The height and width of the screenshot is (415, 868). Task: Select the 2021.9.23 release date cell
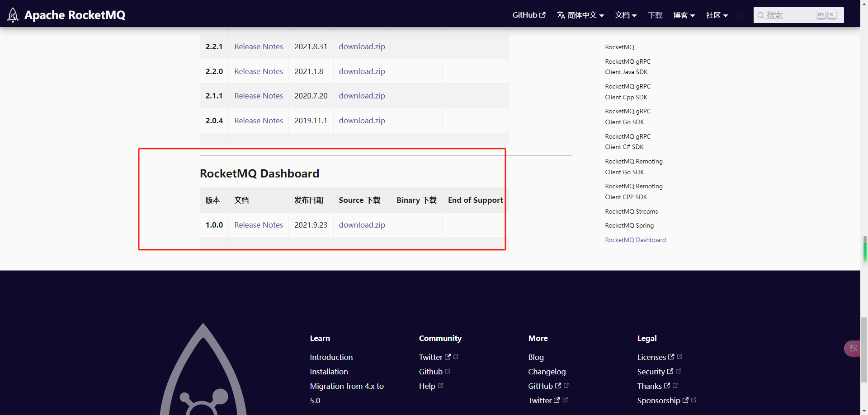point(311,225)
